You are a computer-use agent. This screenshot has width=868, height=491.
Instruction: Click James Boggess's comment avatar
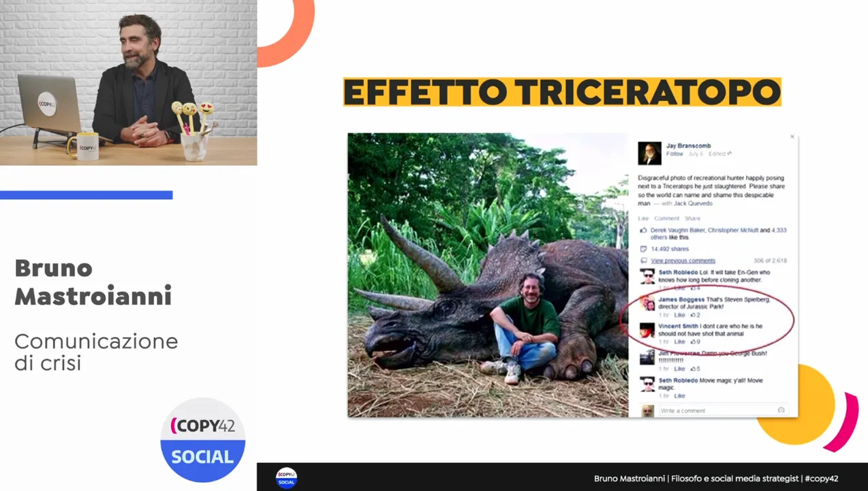coord(647,303)
